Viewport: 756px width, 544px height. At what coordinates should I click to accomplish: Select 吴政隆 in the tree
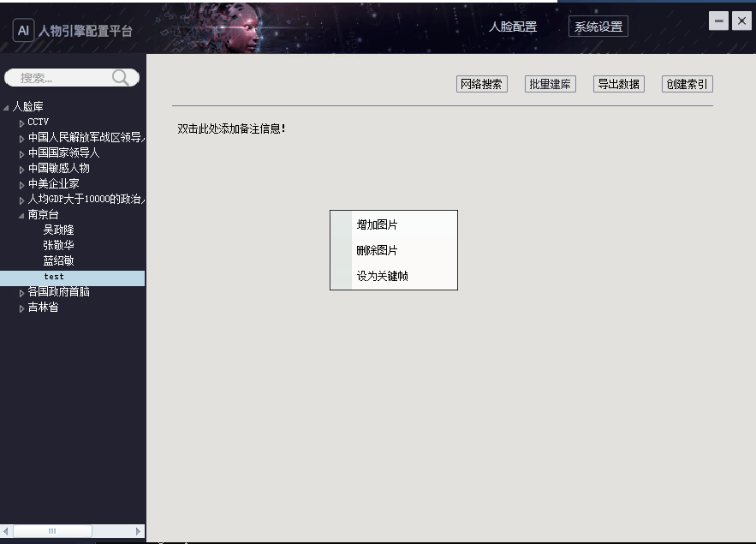click(x=58, y=230)
